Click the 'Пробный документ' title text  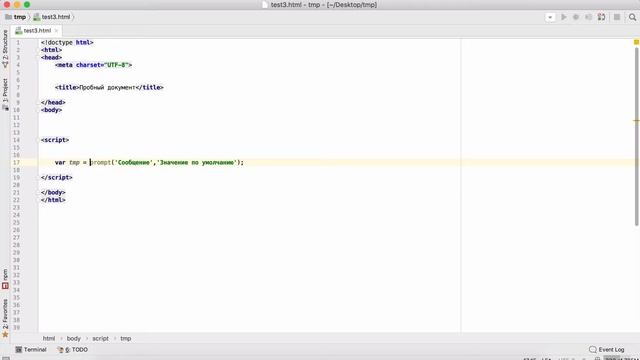coord(107,87)
